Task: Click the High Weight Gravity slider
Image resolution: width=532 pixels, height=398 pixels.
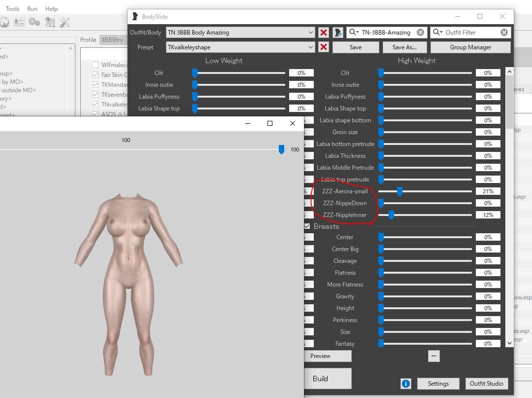Action: (425, 296)
